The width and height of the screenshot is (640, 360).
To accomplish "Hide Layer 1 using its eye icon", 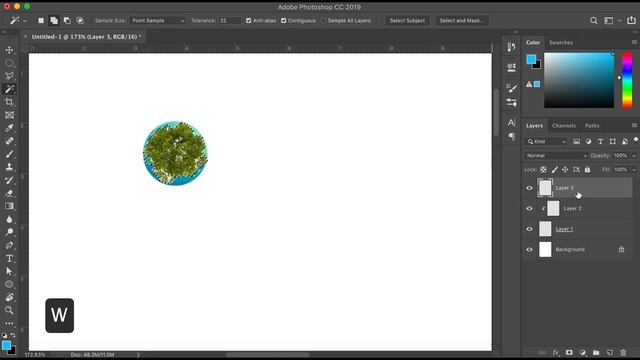I will tap(529, 229).
